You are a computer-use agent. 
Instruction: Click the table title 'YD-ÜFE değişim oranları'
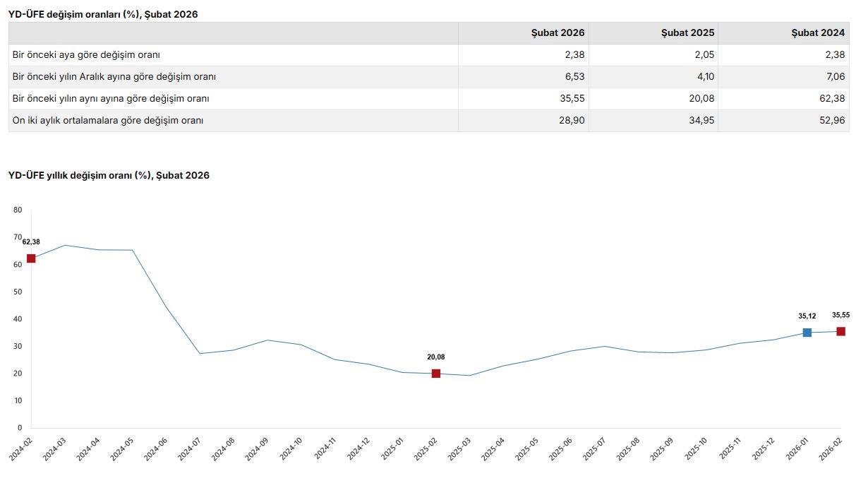[103, 14]
